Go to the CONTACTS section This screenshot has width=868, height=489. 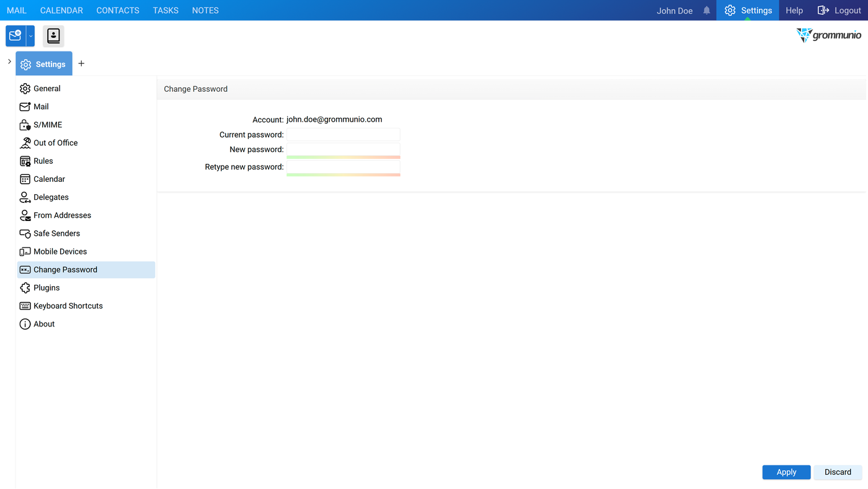118,11
